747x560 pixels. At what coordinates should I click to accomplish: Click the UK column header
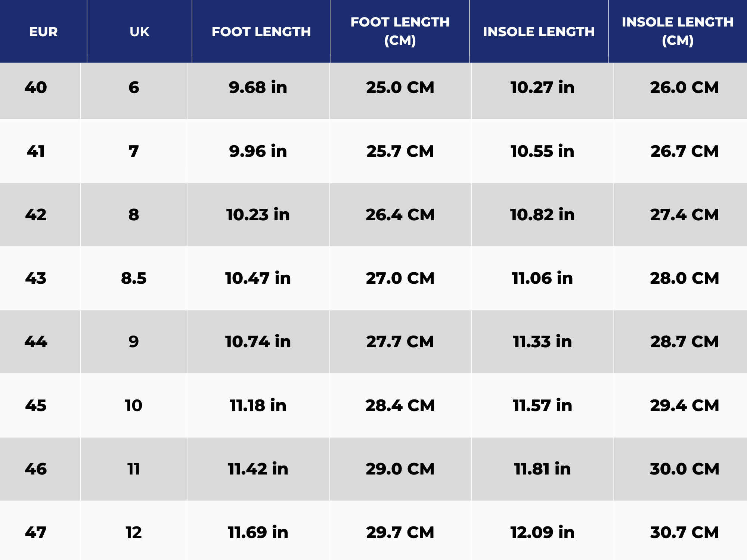pyautogui.click(x=139, y=32)
